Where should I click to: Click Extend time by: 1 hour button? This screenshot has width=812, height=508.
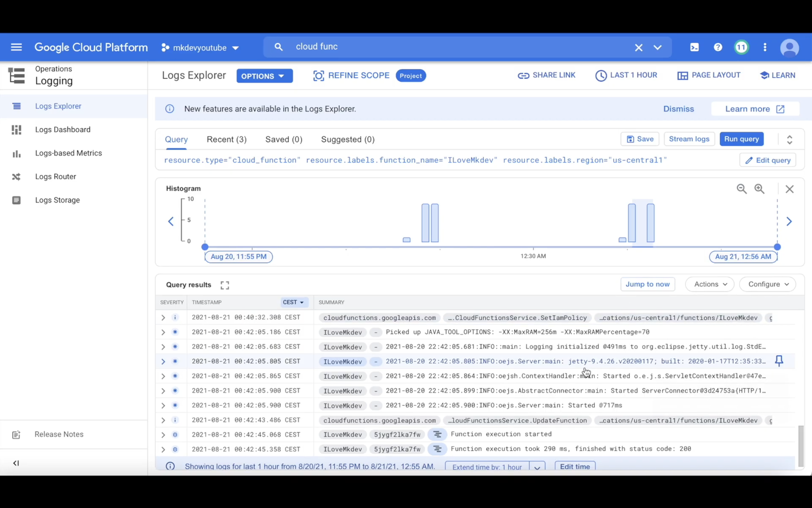487,467
